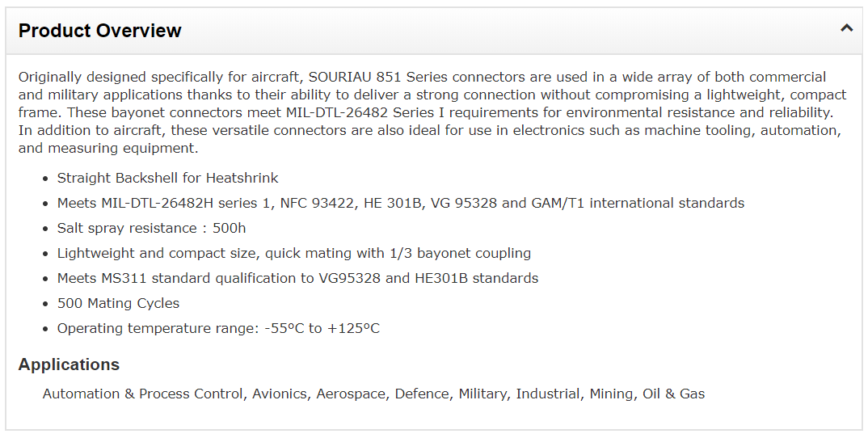Select the Straight Backshell for Heatshrink bullet
The image size is (868, 438).
168,178
